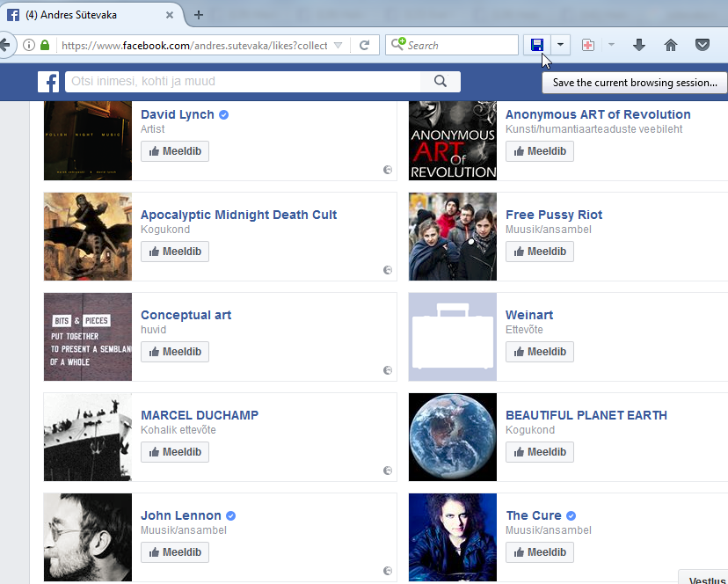Screen dimensions: 728x584
Task: Click globe icon on John Lennon card
Action: pyautogui.click(x=388, y=571)
